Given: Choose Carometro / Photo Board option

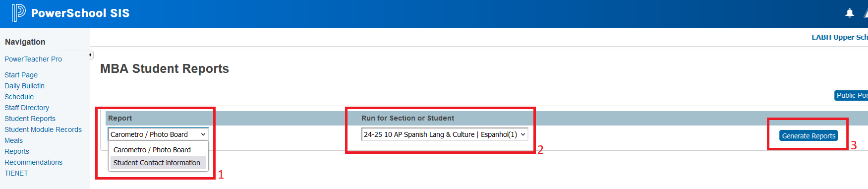Looking at the screenshot, I should click(x=152, y=150).
